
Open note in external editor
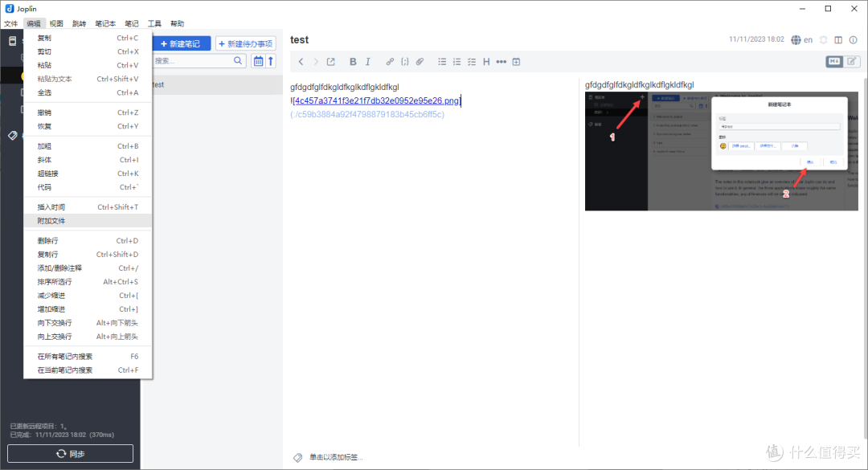point(331,61)
